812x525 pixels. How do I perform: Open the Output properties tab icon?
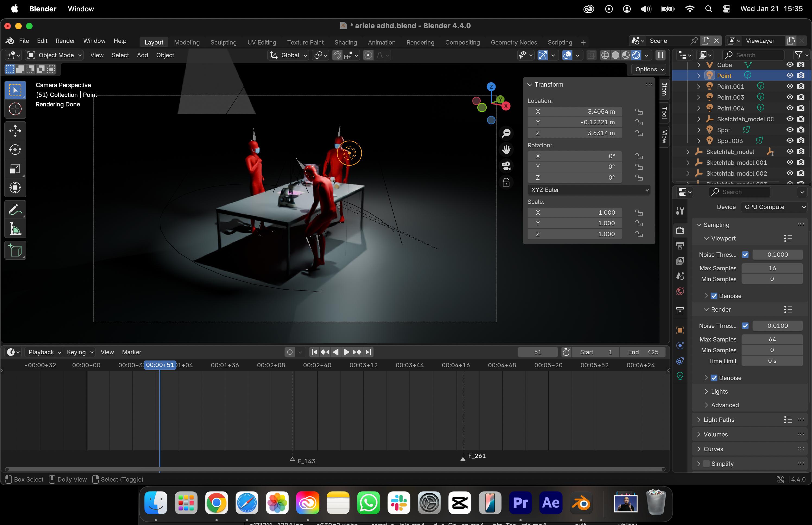pyautogui.click(x=680, y=245)
